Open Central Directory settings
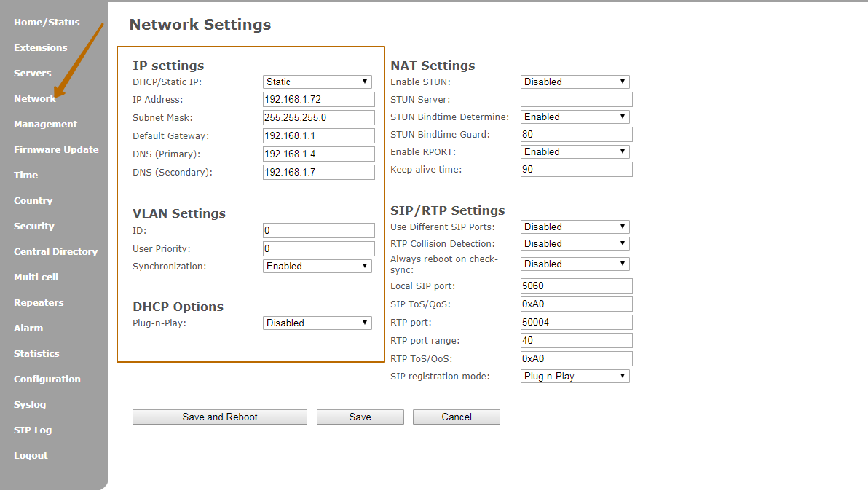868x504 pixels. click(55, 251)
